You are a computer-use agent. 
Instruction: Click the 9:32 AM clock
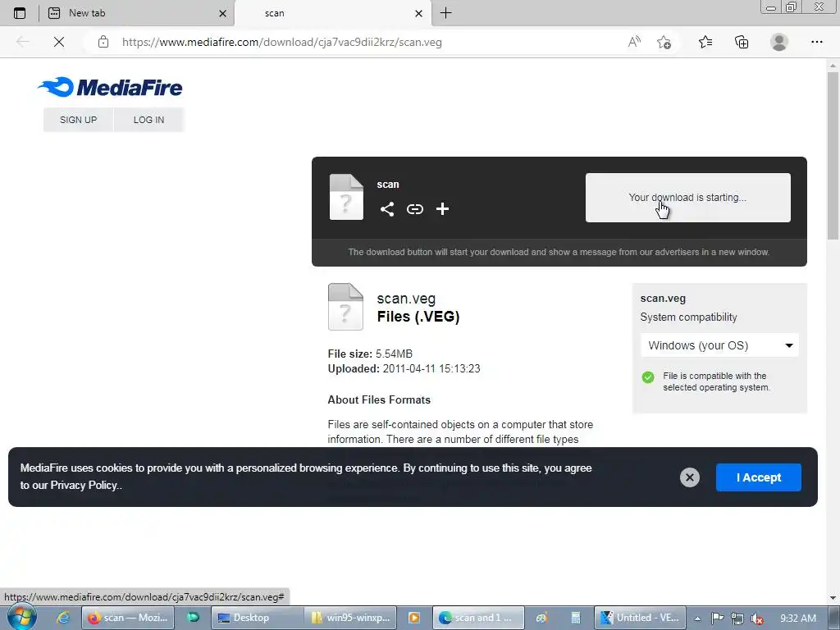[x=798, y=619]
